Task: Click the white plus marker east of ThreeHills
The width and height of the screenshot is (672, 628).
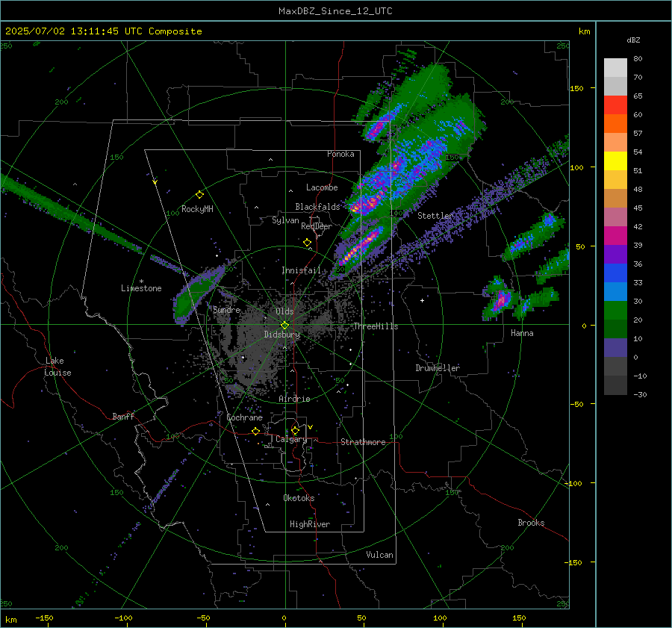Action: click(x=422, y=300)
